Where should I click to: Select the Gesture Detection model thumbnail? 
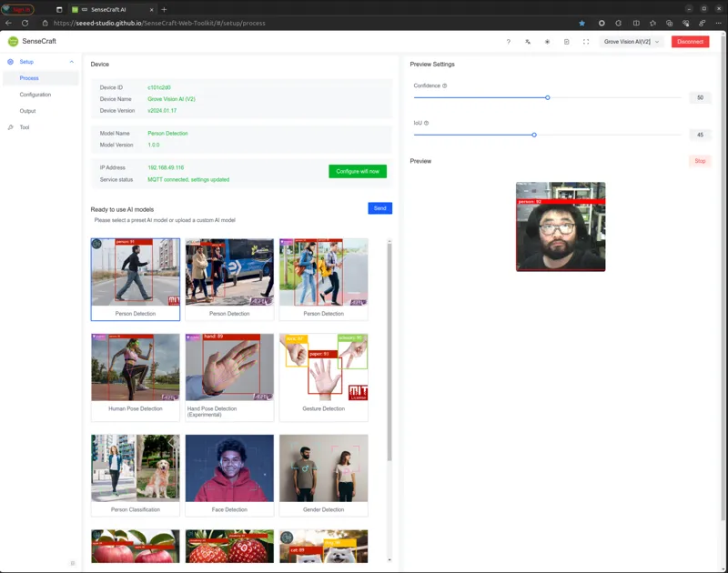[x=324, y=377]
